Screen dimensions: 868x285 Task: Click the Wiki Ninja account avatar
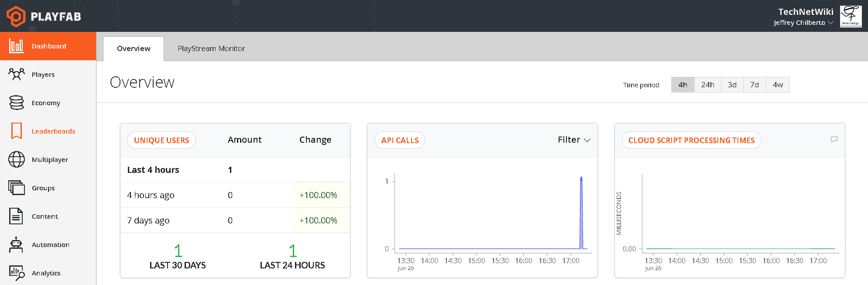851,17
